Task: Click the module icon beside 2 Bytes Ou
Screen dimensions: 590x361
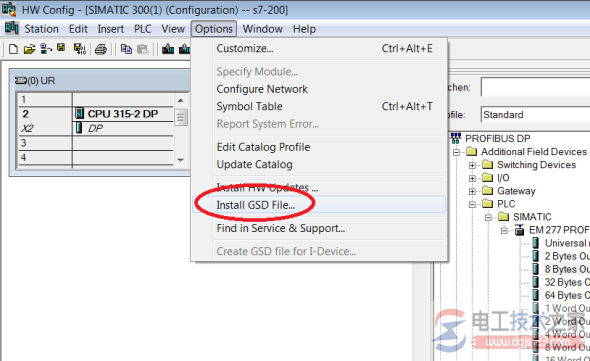Action: click(x=535, y=256)
